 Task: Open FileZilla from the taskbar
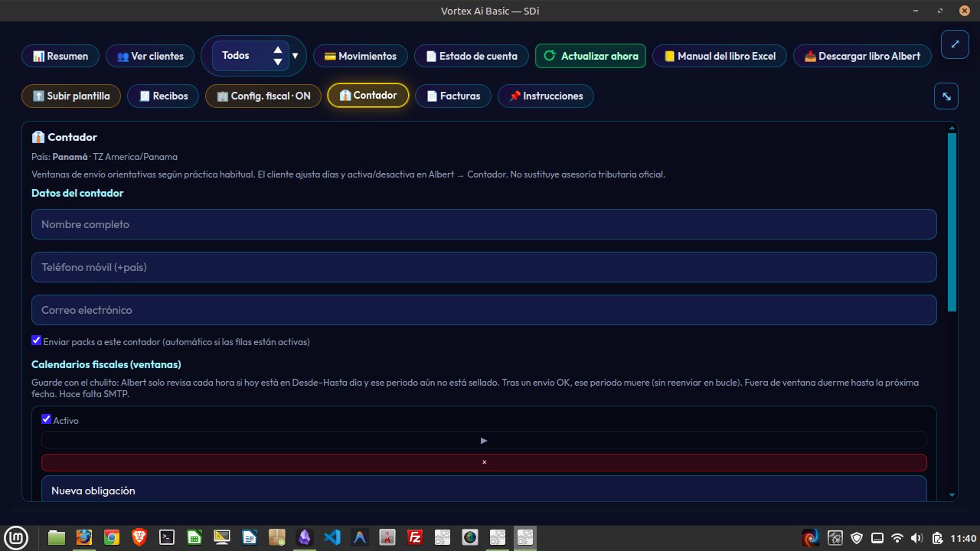pyautogui.click(x=415, y=537)
